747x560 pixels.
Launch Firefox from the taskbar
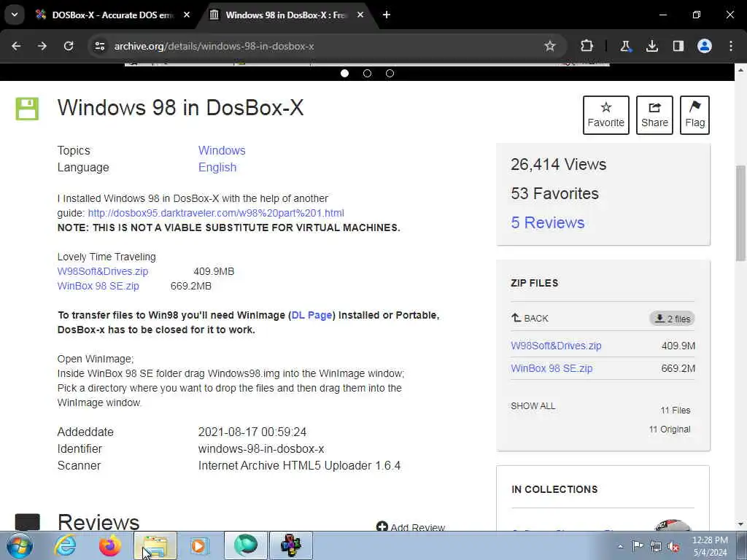(x=109, y=545)
